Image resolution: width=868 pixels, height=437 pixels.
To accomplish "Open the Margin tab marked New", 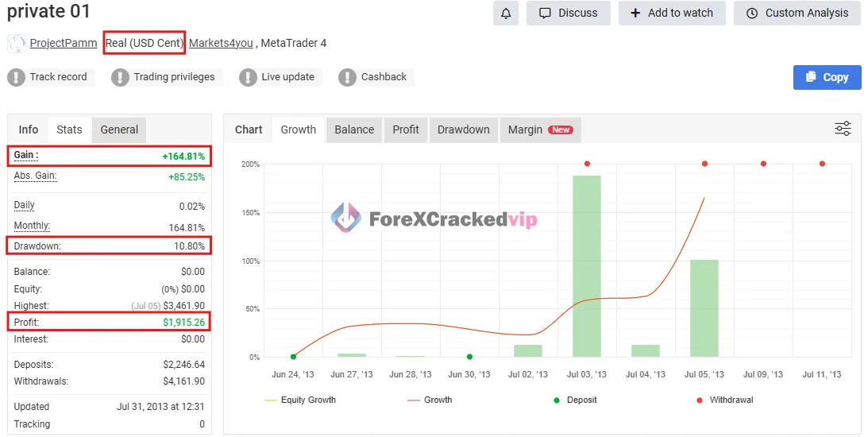I will click(539, 130).
